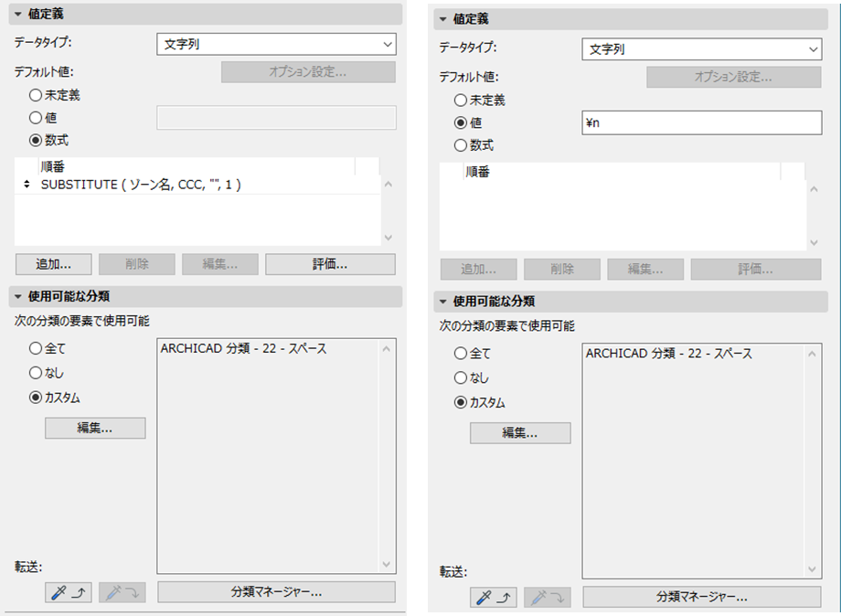Click the greyed syringe inject icon in right panel

pos(547,597)
